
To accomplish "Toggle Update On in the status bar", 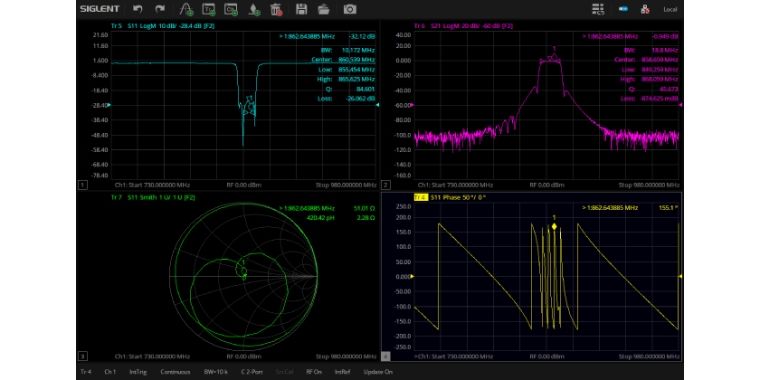I will [x=378, y=372].
